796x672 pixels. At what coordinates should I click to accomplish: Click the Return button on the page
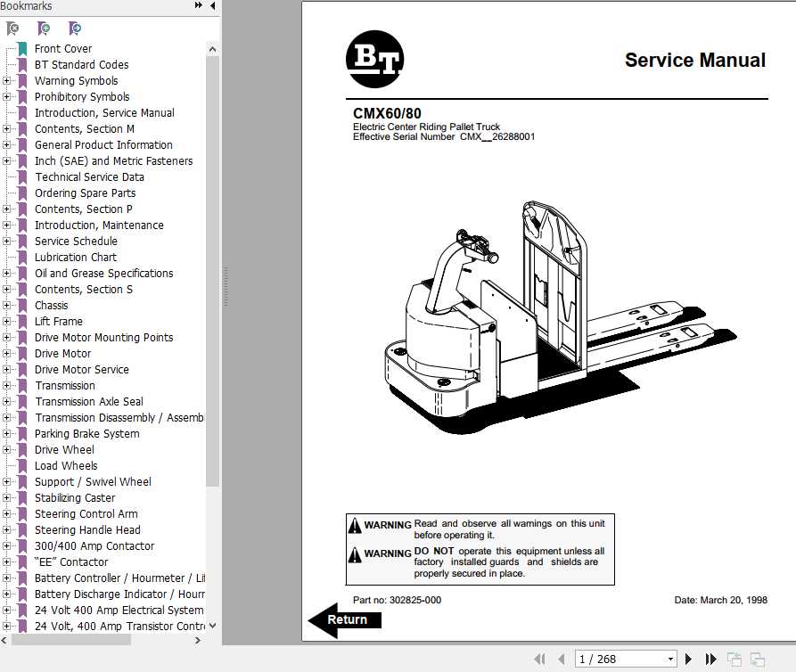[x=349, y=619]
